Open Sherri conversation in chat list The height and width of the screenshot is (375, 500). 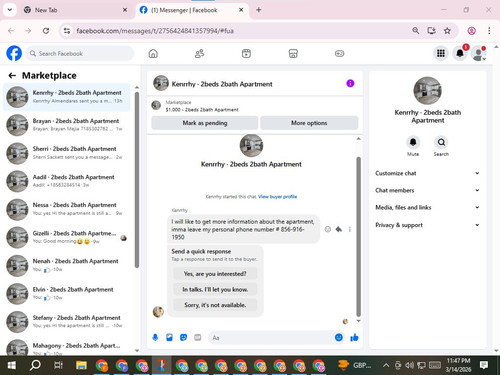pyautogui.click(x=67, y=153)
